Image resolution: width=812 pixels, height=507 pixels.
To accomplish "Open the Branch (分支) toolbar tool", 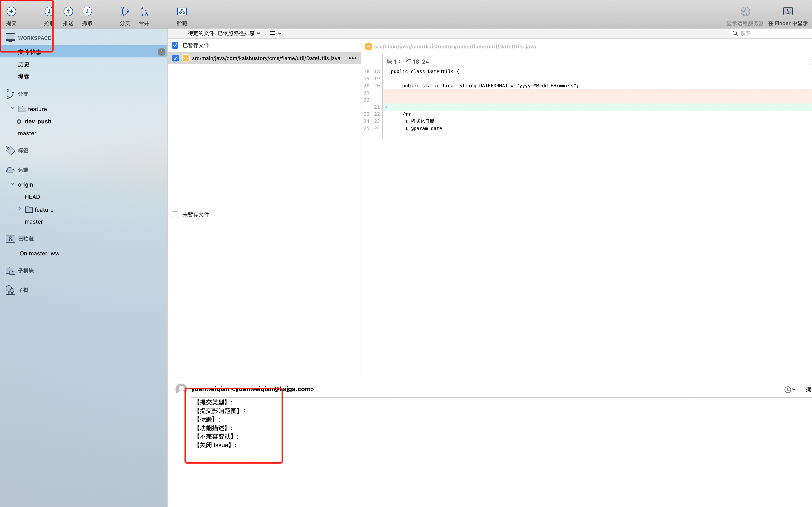I will point(125,11).
